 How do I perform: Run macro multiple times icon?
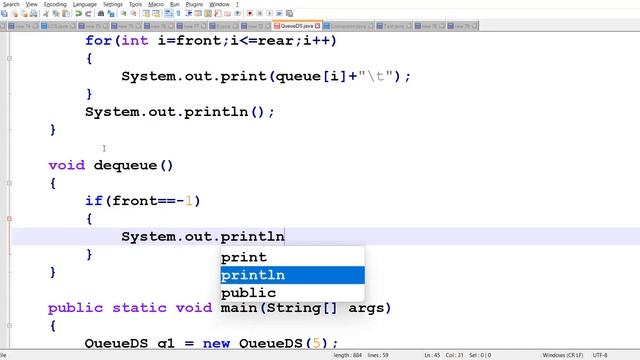(279, 13)
